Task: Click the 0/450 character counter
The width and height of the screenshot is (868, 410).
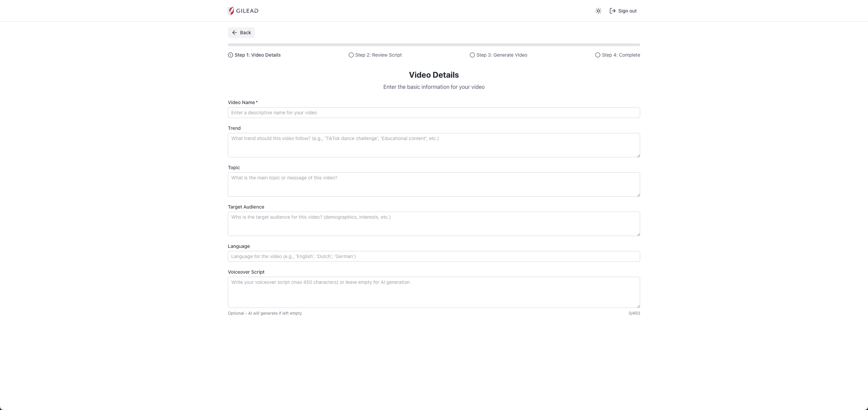Action: [634, 313]
